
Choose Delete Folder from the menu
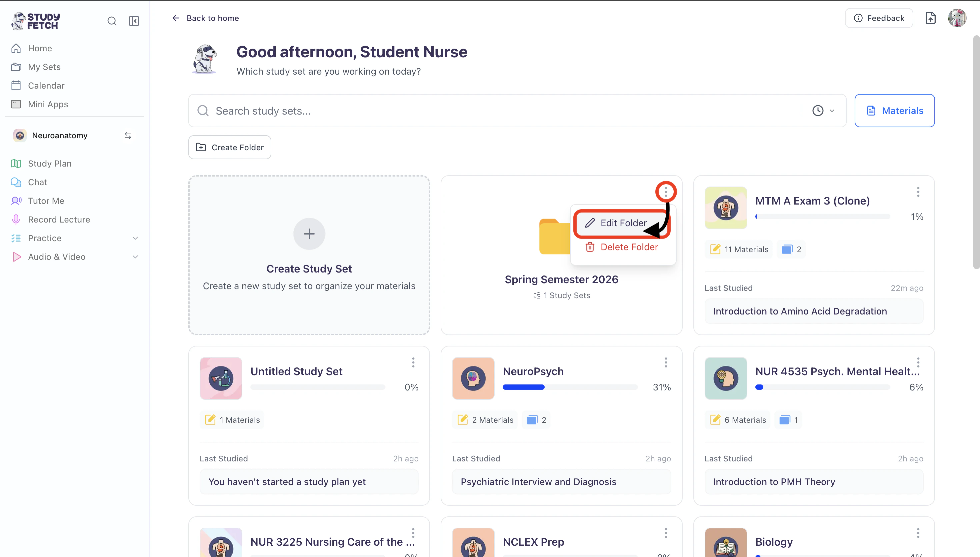coord(623,247)
